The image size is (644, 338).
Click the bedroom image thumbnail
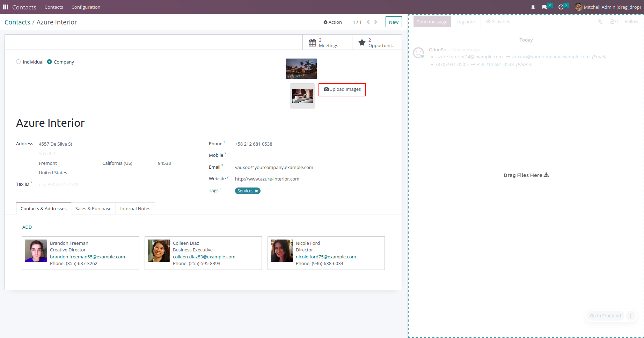pyautogui.click(x=302, y=96)
